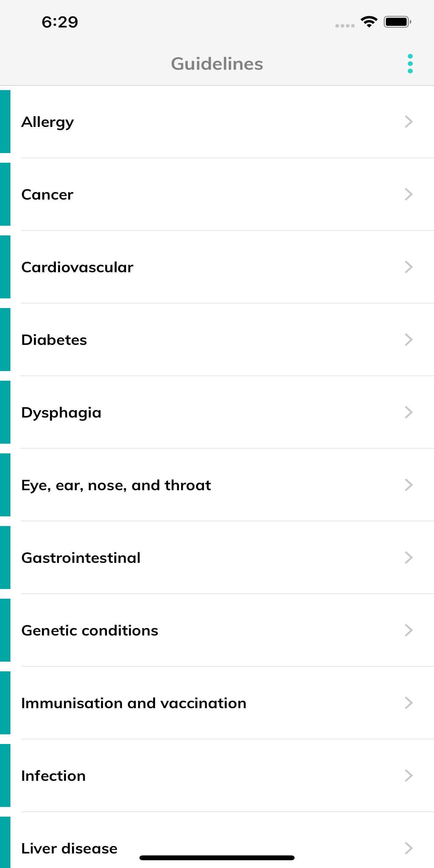Tap the battery indicator icon
The width and height of the screenshot is (434, 868).
pos(397,22)
